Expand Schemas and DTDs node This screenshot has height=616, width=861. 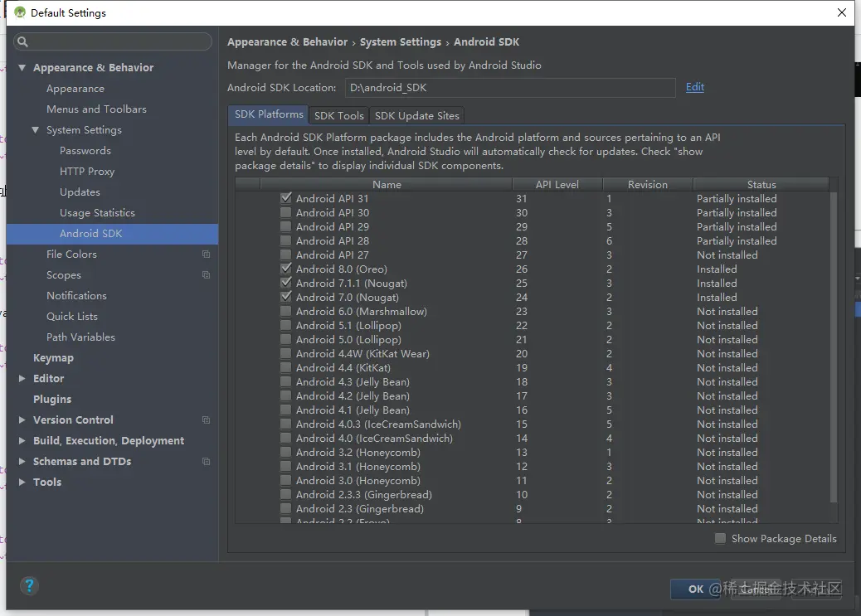point(22,462)
